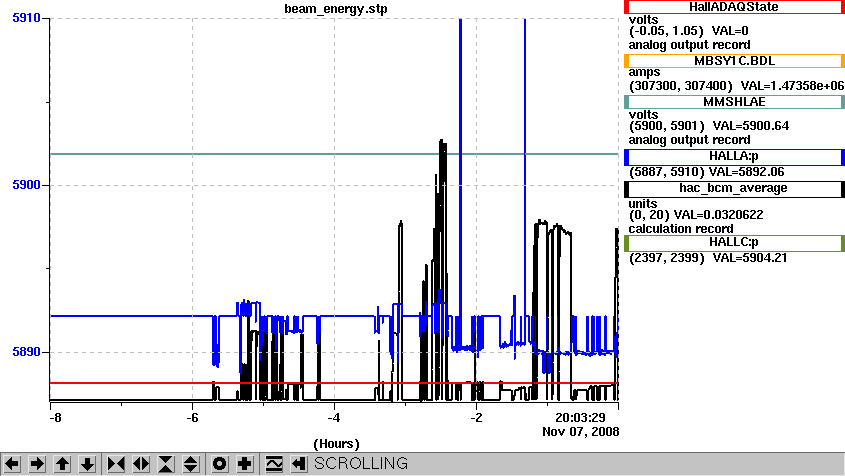Screen dimensions: 845x476
Task: Click the 5900 y-axis label
Action: [x=26, y=185]
